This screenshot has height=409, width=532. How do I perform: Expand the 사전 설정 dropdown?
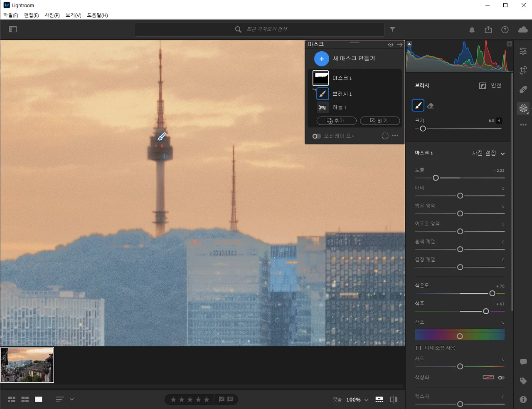488,153
